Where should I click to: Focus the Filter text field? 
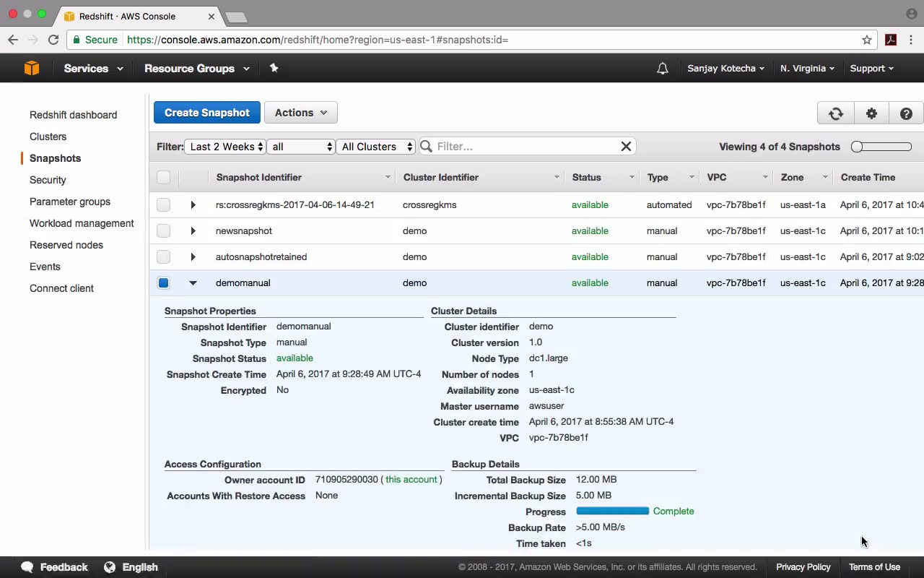point(527,147)
